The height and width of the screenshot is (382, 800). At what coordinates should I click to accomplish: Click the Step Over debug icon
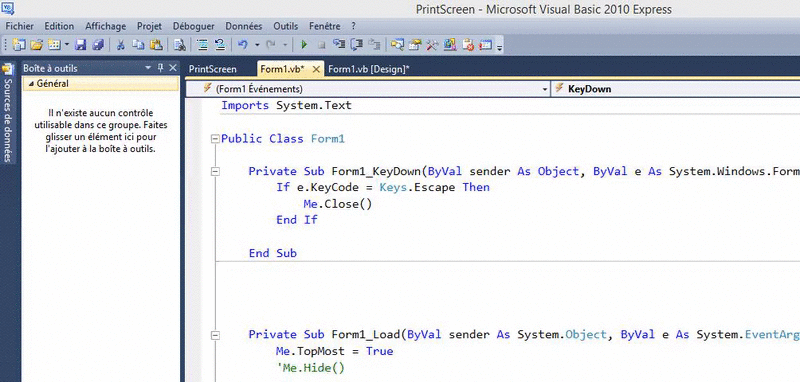click(357, 45)
